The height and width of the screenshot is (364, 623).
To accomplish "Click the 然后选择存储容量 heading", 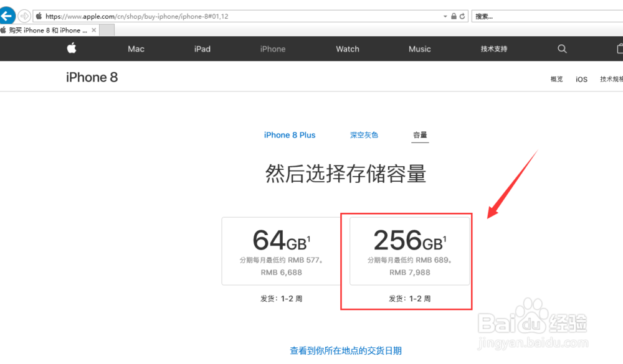I will tap(346, 174).
